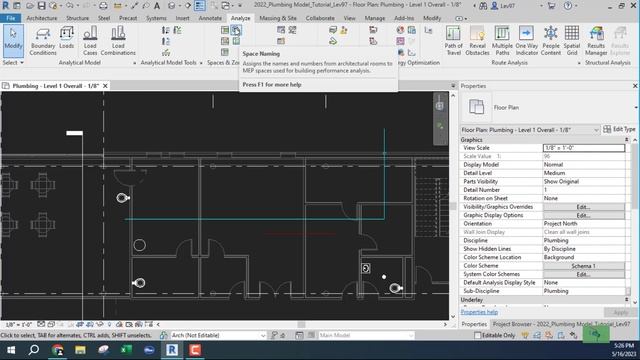
Task: Open Load Cases
Action: (90, 41)
